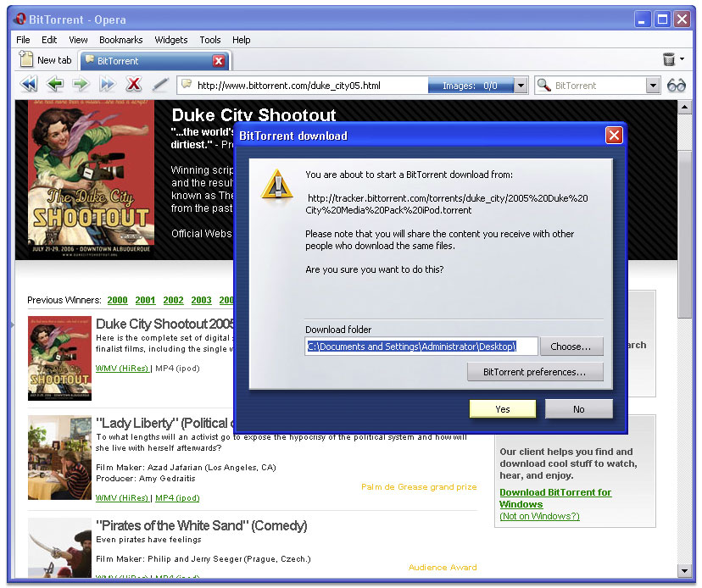Go back with the green Back arrow
The width and height of the screenshot is (702, 588).
55,84
